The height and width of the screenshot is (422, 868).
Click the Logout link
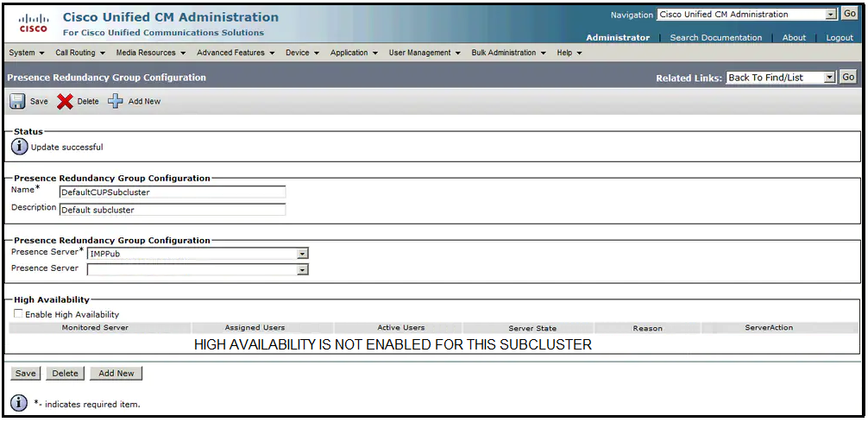pos(839,38)
